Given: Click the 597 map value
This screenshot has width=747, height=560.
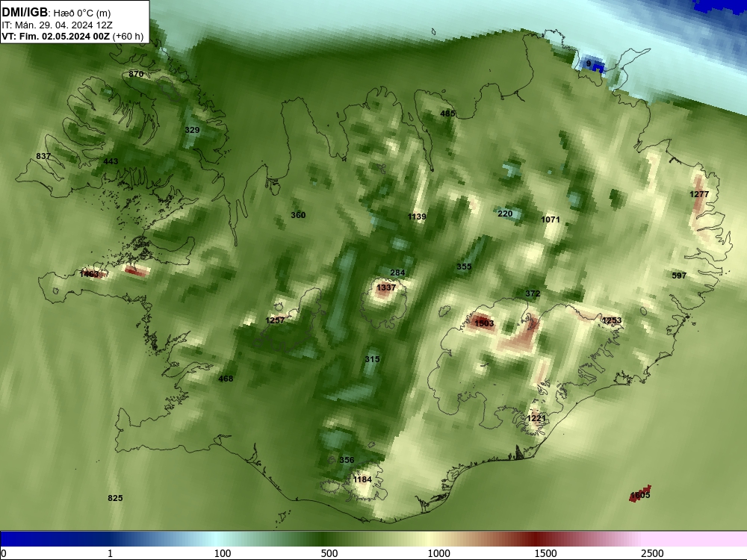Looking at the screenshot, I should pyautogui.click(x=679, y=276).
